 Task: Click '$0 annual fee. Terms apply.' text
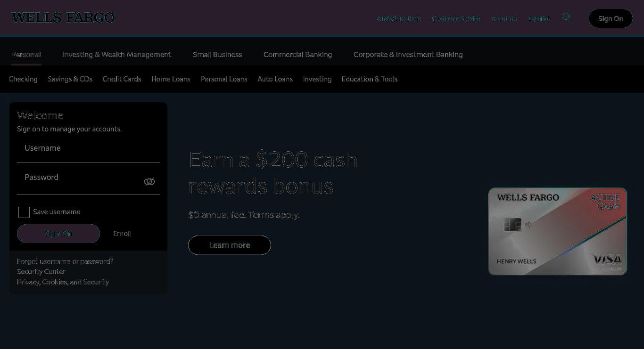point(244,215)
